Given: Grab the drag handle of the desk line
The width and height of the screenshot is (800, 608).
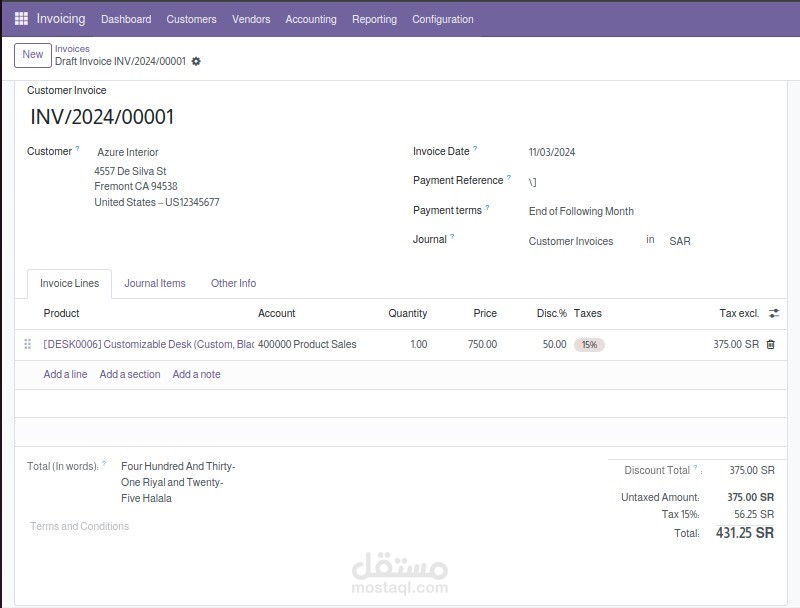Looking at the screenshot, I should pos(28,344).
